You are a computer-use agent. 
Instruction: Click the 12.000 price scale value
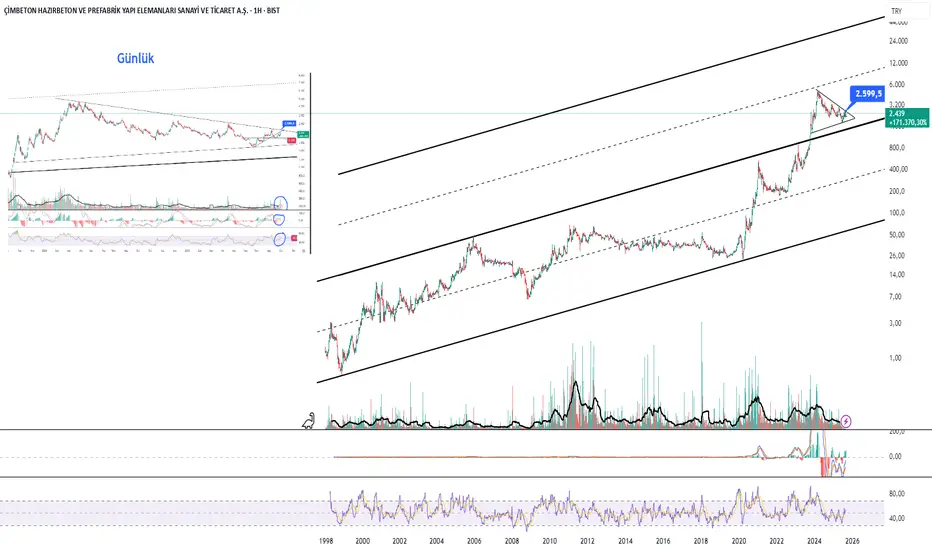click(898, 63)
